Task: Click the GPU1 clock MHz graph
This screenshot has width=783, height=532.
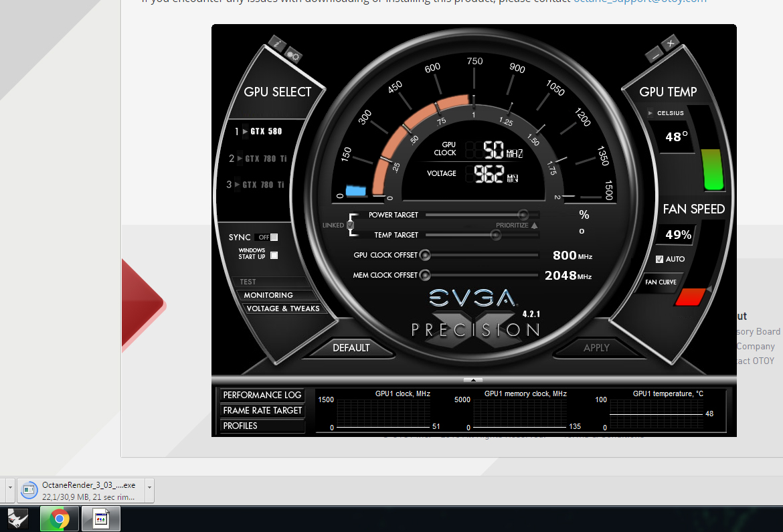Action: 383,415
